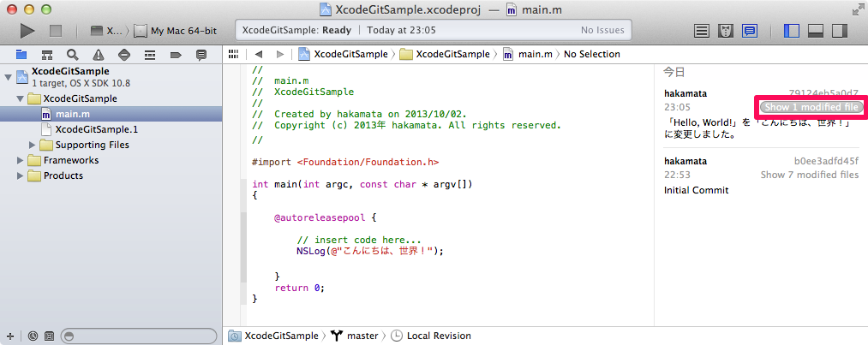Collapse the XcodeGitSample project root
This screenshot has height=345, width=868.
point(9,77)
